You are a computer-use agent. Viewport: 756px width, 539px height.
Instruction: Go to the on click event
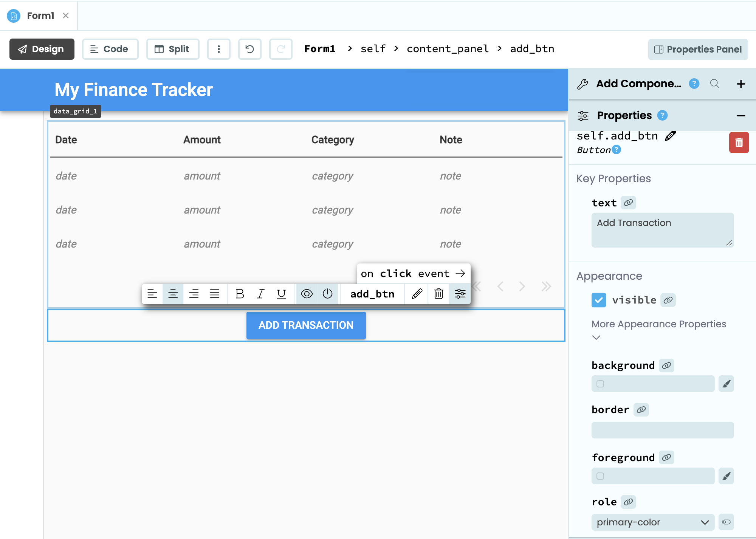(413, 274)
